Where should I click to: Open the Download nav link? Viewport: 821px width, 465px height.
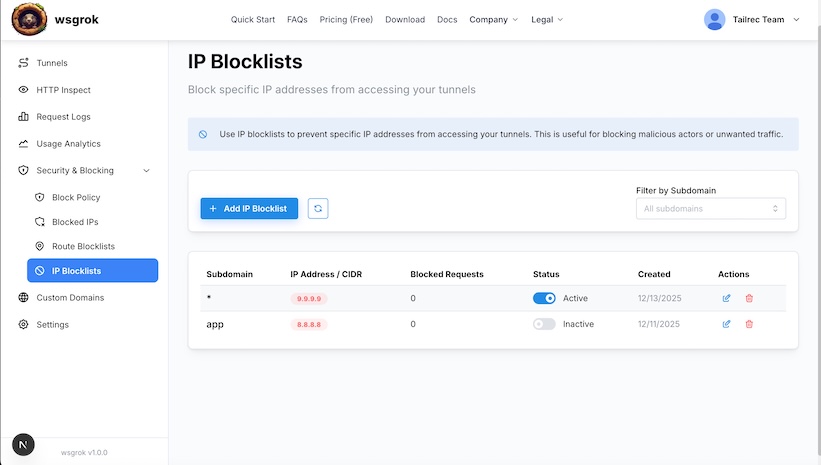click(x=405, y=19)
